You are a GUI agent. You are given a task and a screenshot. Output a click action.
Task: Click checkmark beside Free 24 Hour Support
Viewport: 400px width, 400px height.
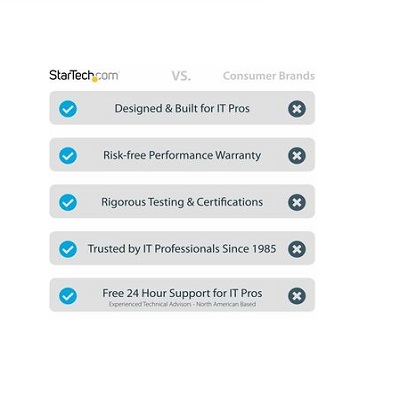pos(68,296)
